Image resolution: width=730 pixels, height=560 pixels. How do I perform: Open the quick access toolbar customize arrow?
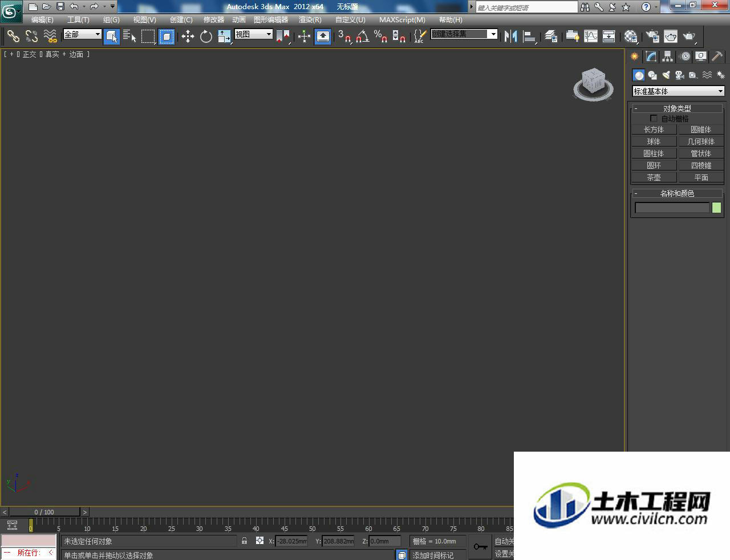pos(112,6)
